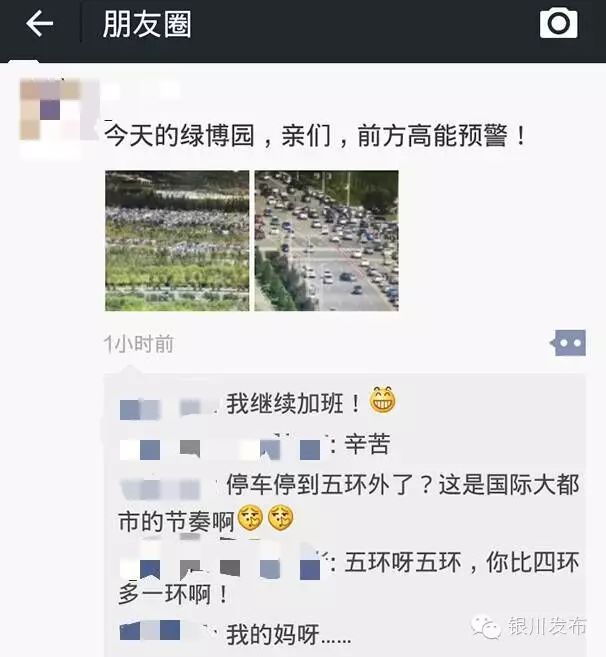Tap the 1小时前 timestamp
The width and height of the screenshot is (606, 657).
coord(139,344)
